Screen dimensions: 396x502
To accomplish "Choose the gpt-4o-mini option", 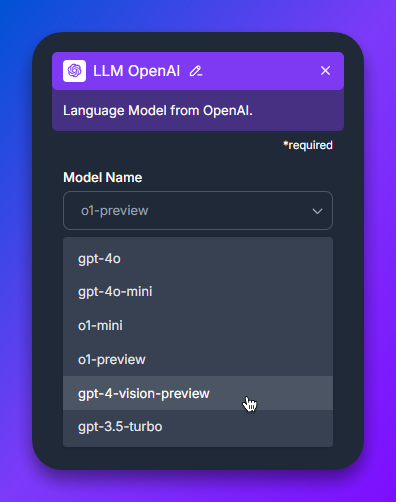I will click(x=198, y=292).
